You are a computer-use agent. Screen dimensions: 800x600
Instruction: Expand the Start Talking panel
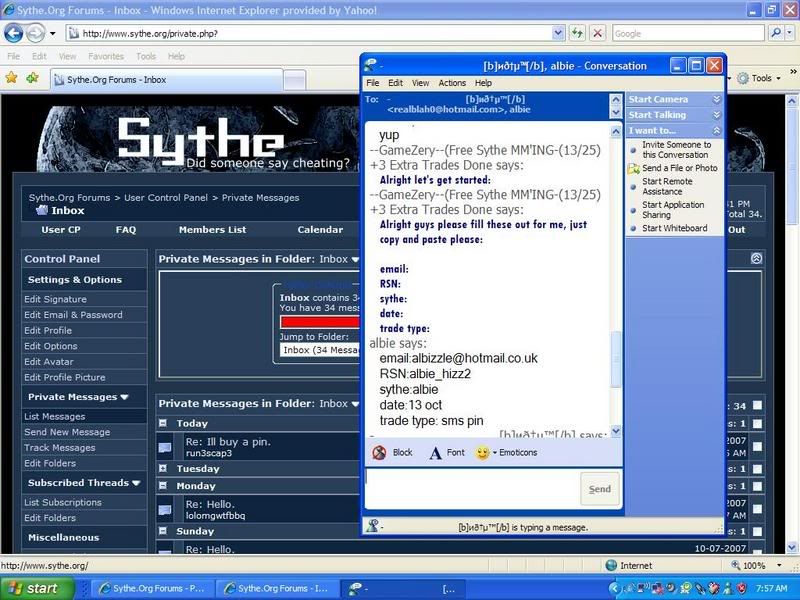click(716, 115)
